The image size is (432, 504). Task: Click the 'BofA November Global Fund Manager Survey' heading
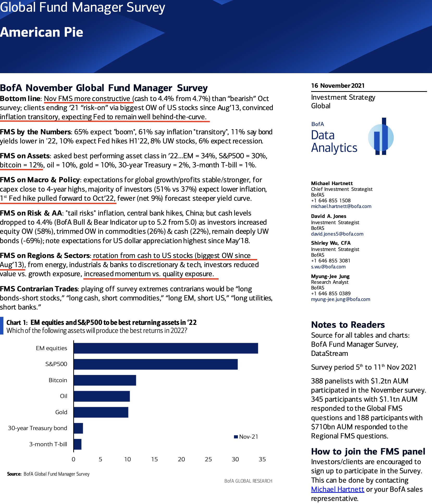(x=104, y=88)
